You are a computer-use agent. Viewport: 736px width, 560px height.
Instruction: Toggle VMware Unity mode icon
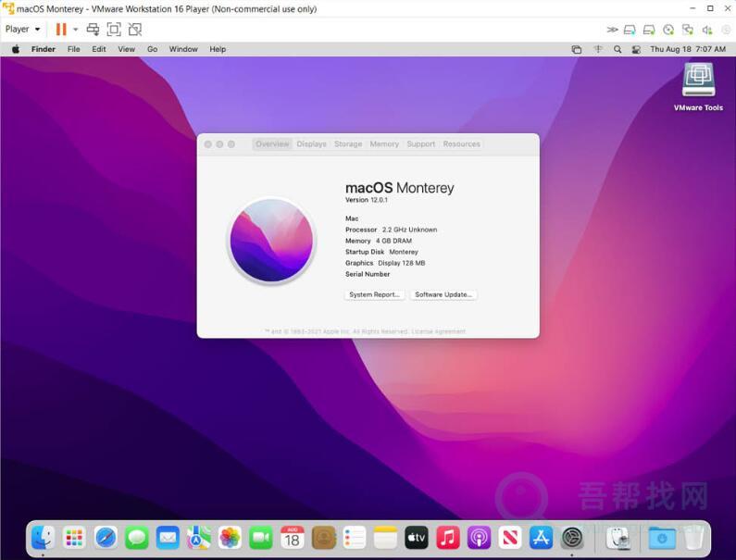click(135, 30)
